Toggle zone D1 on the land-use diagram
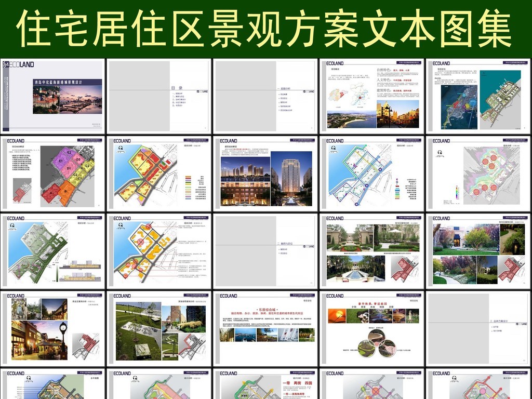The width and height of the screenshot is (532, 399). [x=69, y=168]
